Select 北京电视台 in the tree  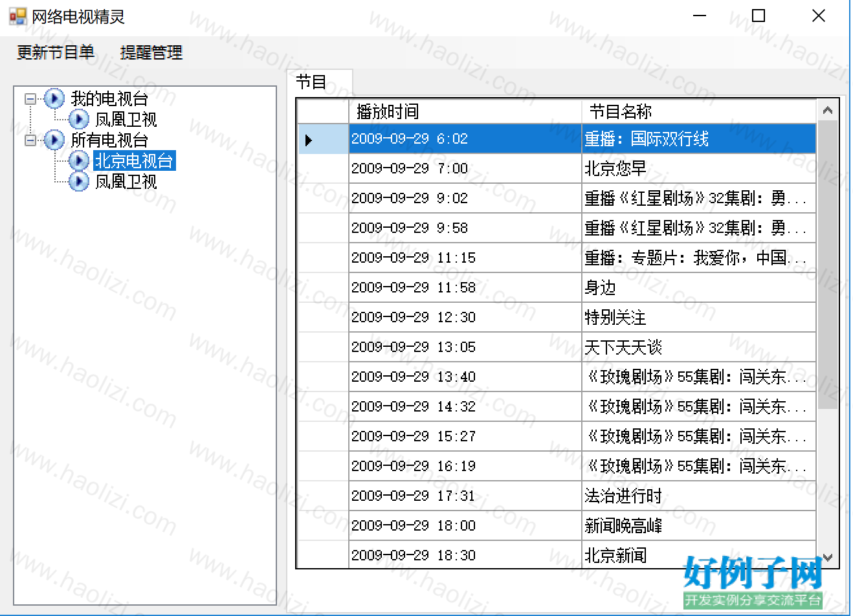[134, 160]
